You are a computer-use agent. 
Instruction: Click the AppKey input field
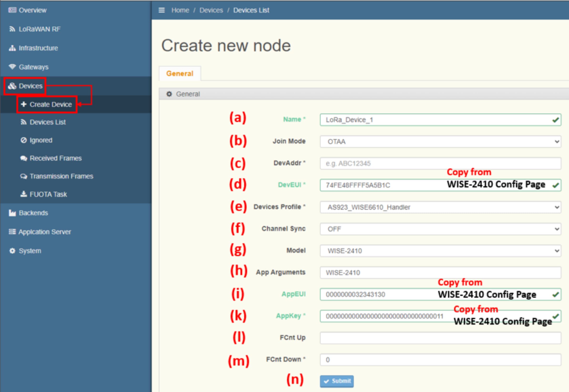pos(440,316)
